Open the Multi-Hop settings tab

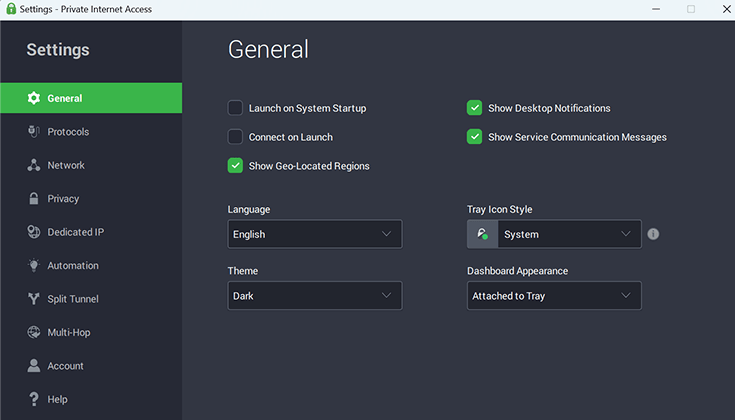point(91,332)
